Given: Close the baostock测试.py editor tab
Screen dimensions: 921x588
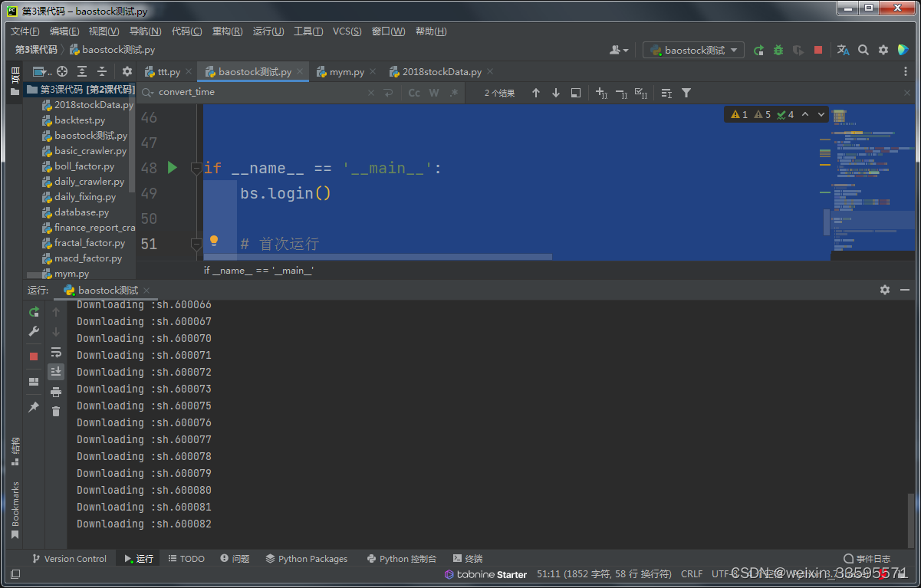Looking at the screenshot, I should click(x=300, y=72).
